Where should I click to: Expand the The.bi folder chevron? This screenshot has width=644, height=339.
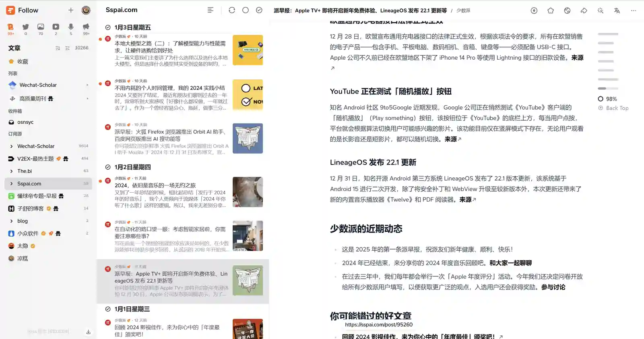click(x=11, y=171)
